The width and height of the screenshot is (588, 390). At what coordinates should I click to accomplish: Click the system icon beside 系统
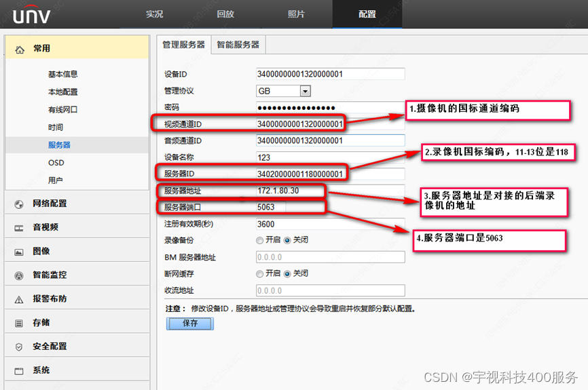[x=19, y=371]
